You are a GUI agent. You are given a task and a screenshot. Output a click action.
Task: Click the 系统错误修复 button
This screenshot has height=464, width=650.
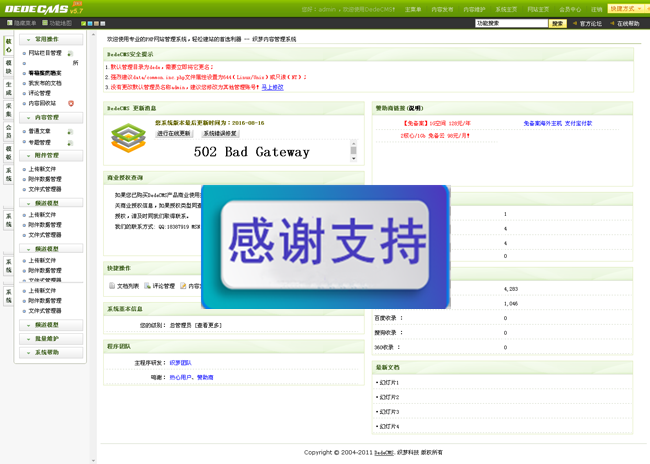pyautogui.click(x=220, y=134)
